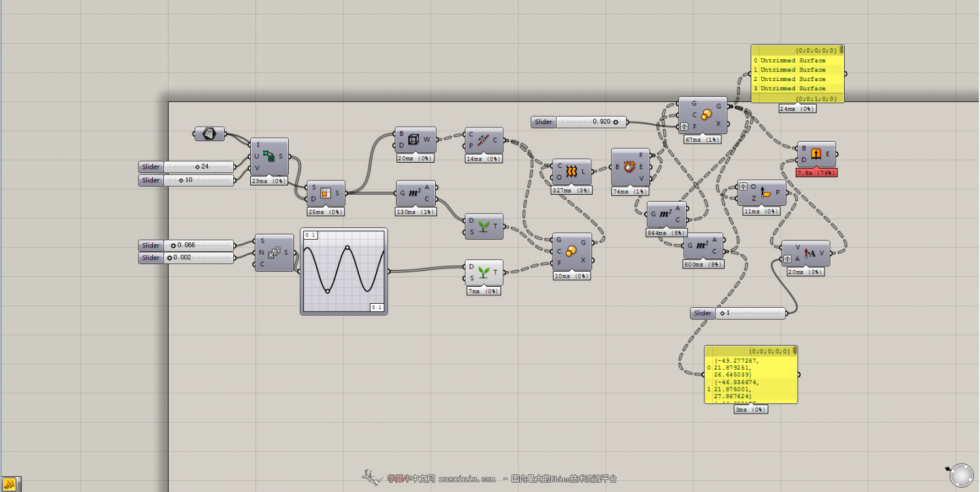Image resolution: width=980 pixels, height=492 pixels.
Task: Click the '{0;0;0;0;0}' header of surface panel
Action: (x=816, y=50)
